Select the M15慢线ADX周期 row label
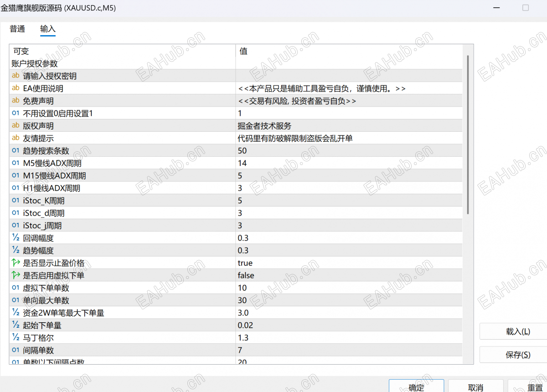The image size is (547, 392). coord(54,175)
